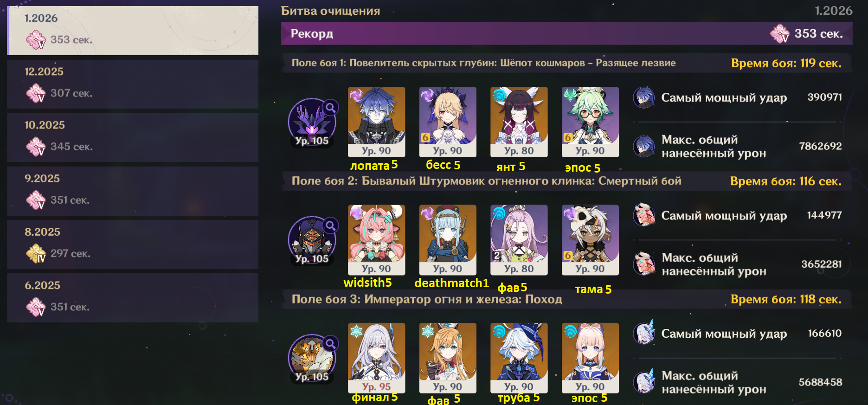868x405 pixels.
Task: Select blonde character above бесс 5 label
Action: point(448,122)
